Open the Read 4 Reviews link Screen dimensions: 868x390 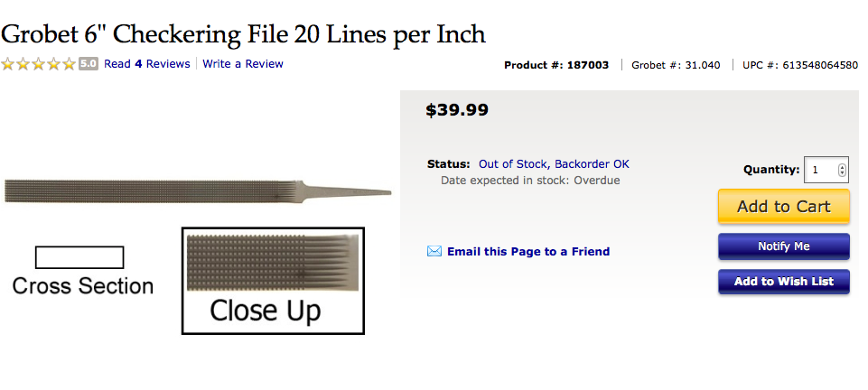tap(147, 64)
